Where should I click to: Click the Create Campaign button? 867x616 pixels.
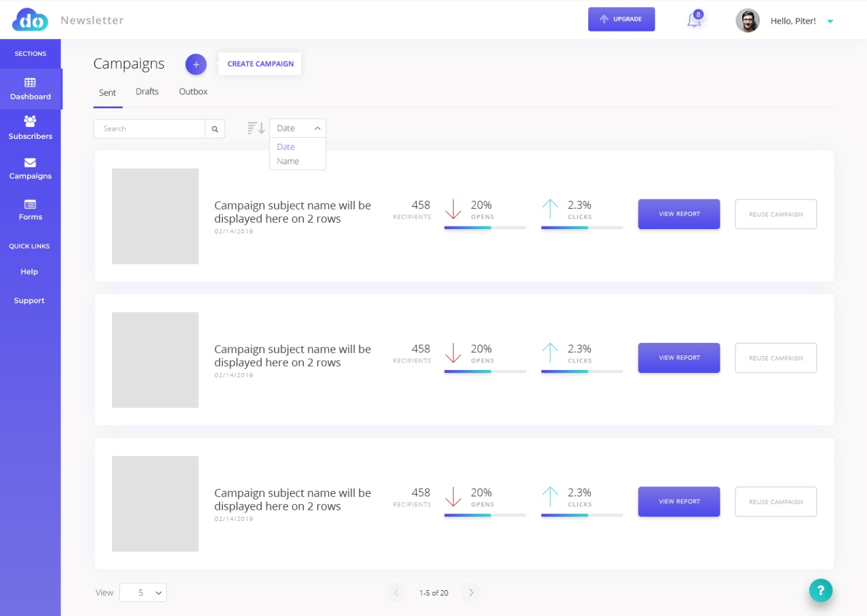[260, 64]
